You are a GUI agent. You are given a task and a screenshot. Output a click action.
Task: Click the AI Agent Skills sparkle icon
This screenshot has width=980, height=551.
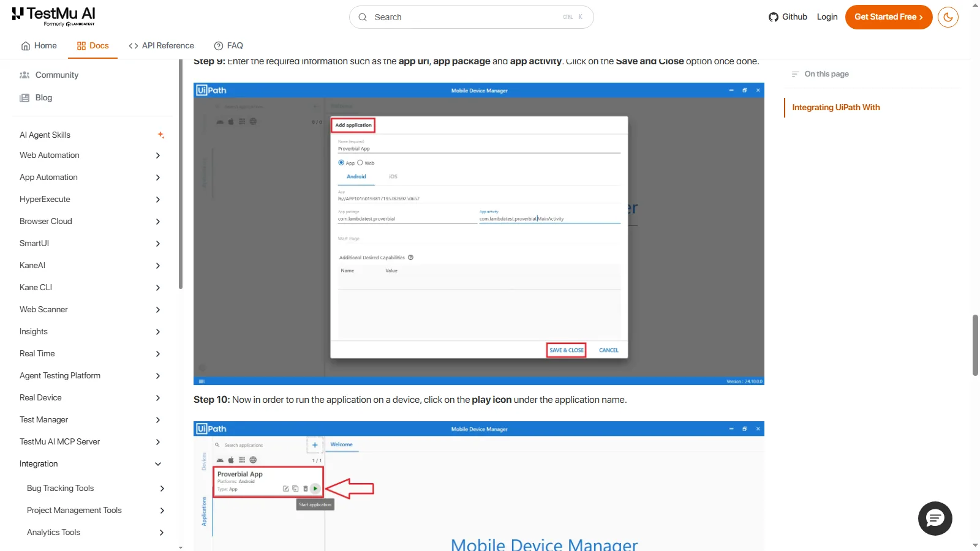click(x=160, y=135)
